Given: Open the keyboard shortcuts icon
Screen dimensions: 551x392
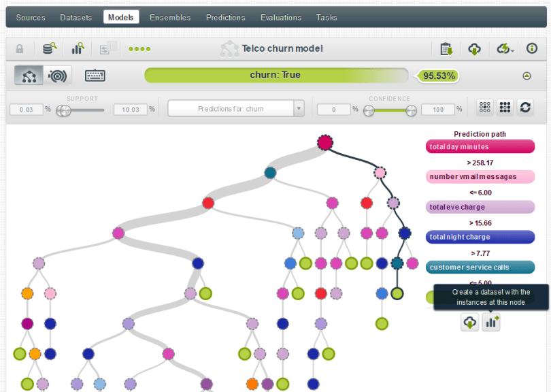Looking at the screenshot, I should (x=95, y=76).
